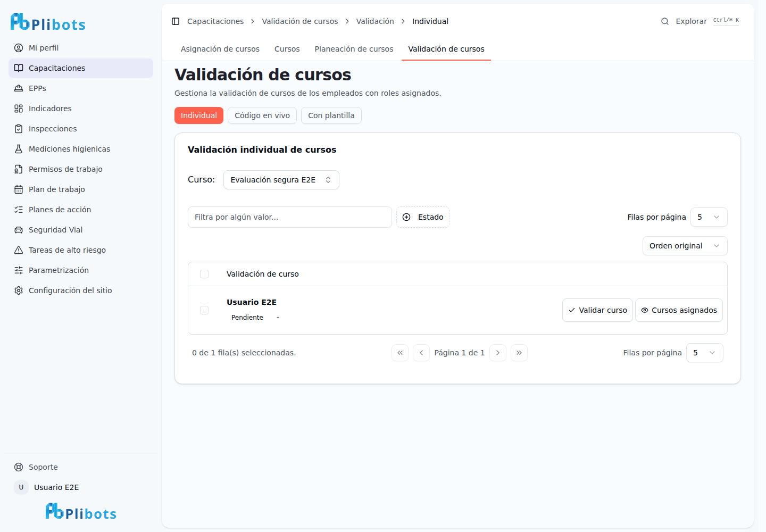
Task: Click the Explorar search magnifier icon
Action: (x=665, y=21)
